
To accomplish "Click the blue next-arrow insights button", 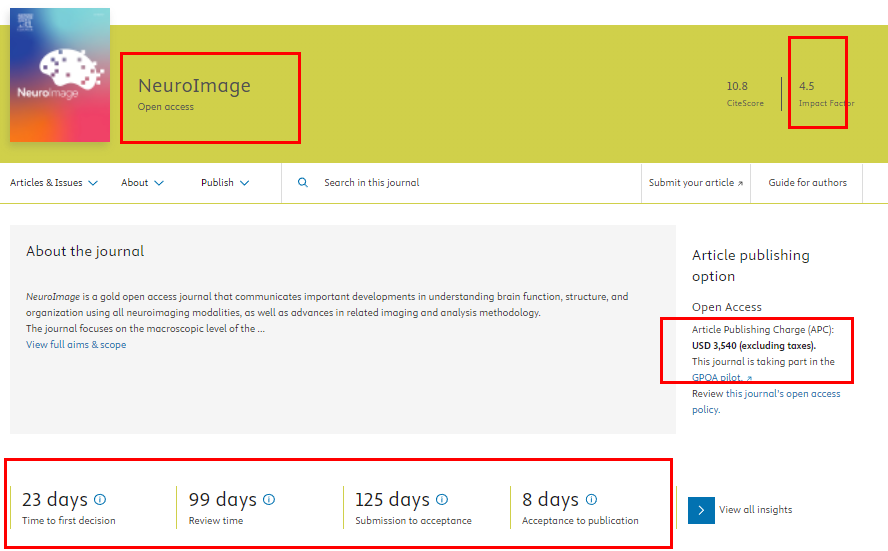I will 701,510.
